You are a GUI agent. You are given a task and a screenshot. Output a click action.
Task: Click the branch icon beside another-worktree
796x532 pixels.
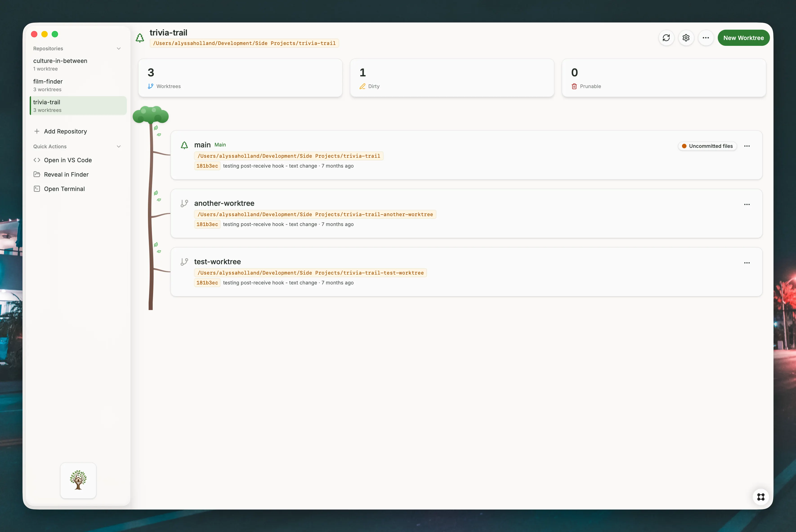coord(184,204)
